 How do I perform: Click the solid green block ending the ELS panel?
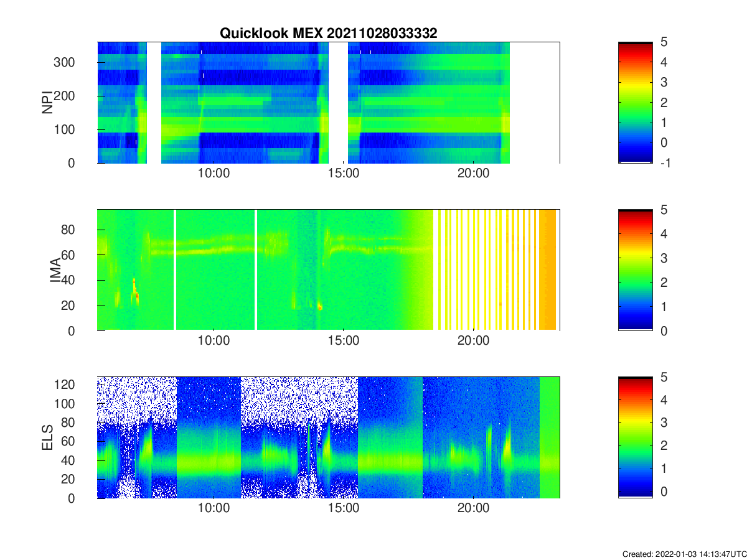pyautogui.click(x=549, y=437)
